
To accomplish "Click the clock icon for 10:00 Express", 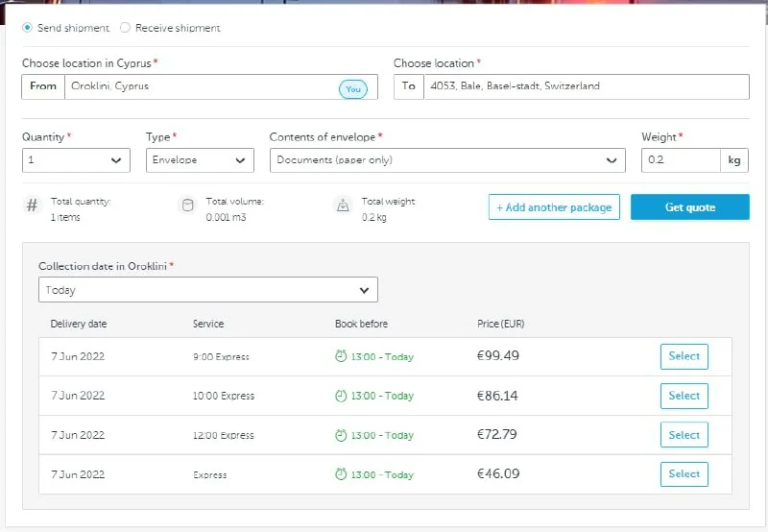I will [341, 396].
